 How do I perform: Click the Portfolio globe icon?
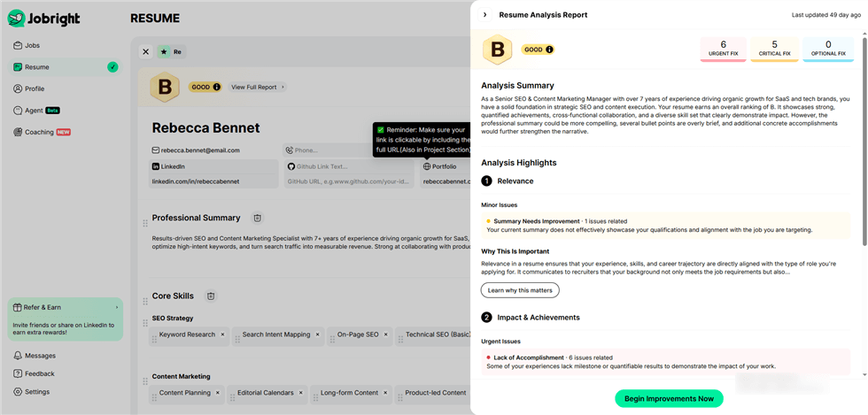[x=426, y=166]
